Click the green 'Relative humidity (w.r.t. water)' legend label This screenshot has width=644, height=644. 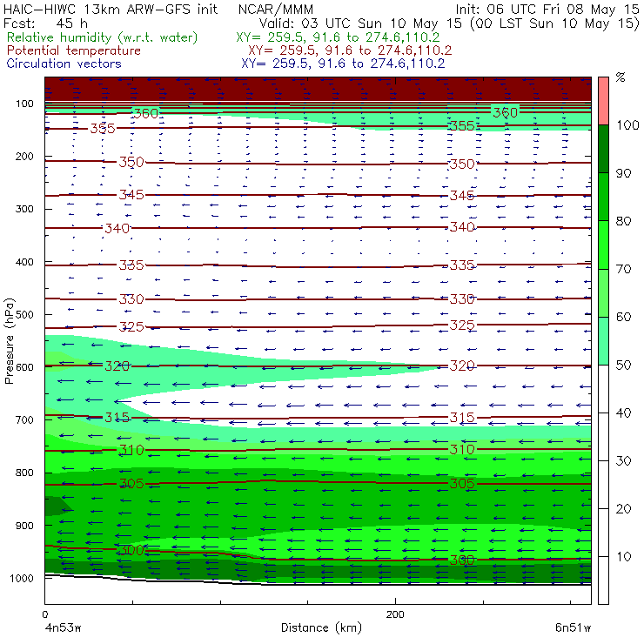point(103,37)
